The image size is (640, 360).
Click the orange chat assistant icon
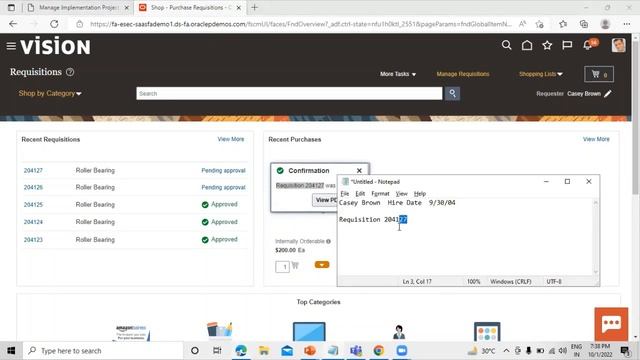(611, 324)
